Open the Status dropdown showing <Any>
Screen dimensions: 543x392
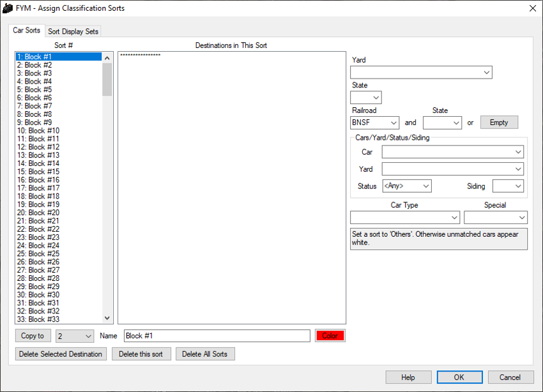[407, 186]
